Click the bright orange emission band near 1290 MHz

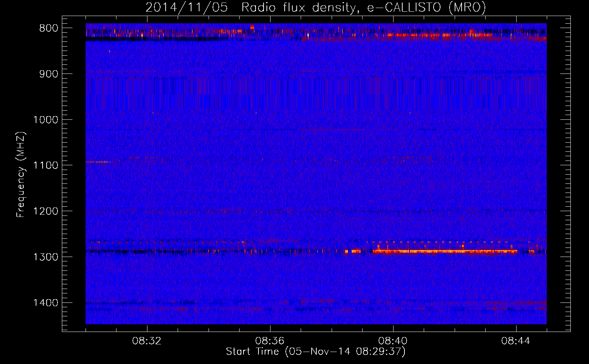(445, 251)
